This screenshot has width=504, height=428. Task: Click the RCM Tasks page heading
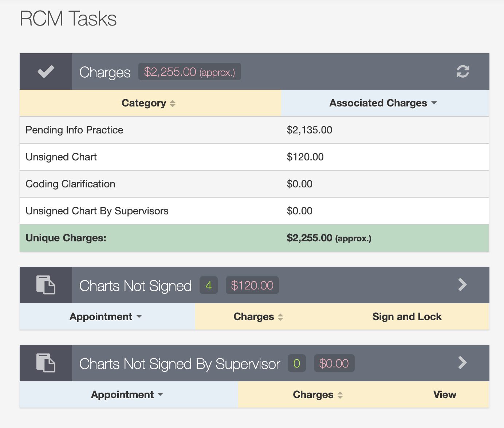coord(68,19)
